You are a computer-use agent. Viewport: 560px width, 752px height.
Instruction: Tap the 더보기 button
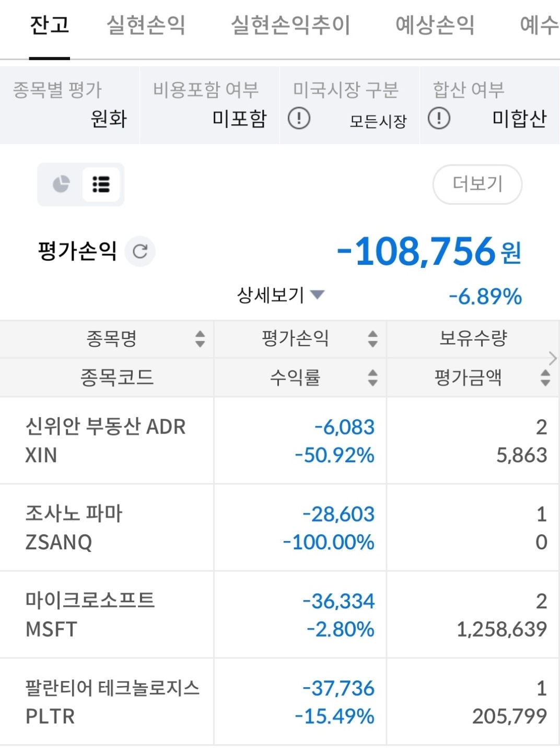[x=477, y=184]
